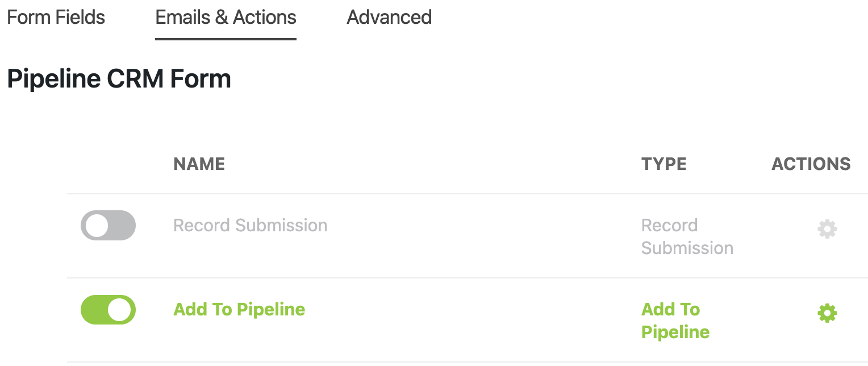Click the white knob of green toggle
The height and width of the screenshot is (366, 868).
pyautogui.click(x=120, y=310)
